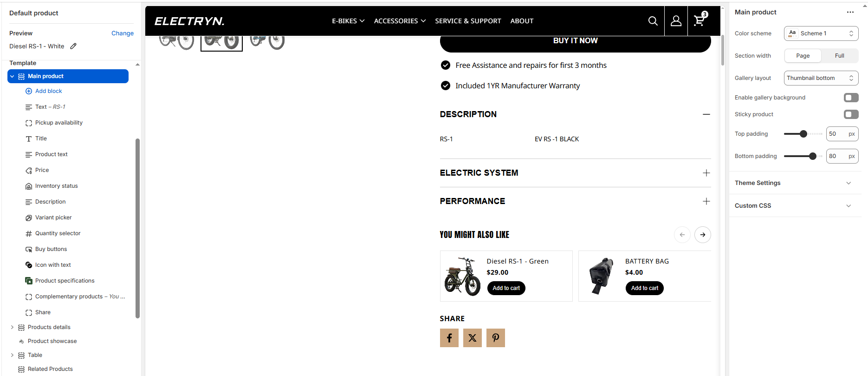Expand the Theme Settings section

(x=795, y=183)
